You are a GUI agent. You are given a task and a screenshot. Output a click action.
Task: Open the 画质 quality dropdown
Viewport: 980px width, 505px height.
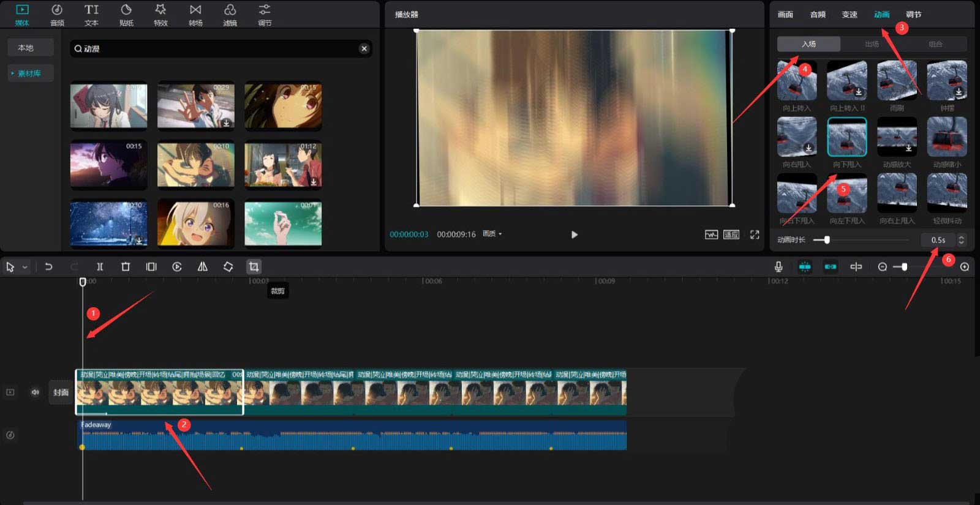click(492, 234)
